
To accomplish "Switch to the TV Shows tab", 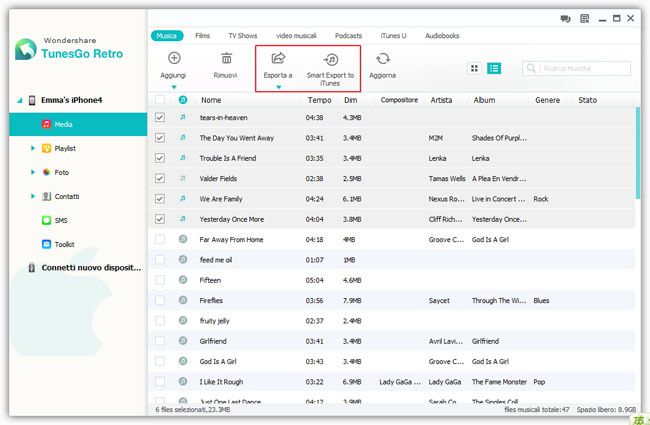I will [243, 36].
